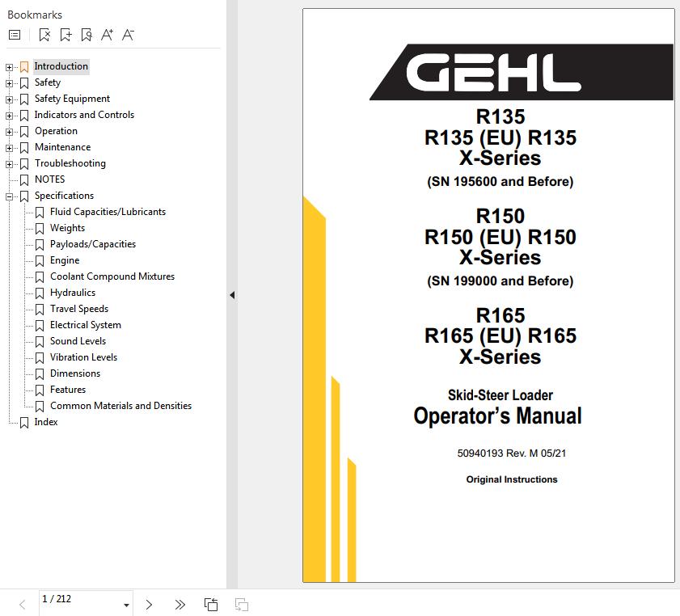Click the bookmark icon beside NOTES
Viewport: 680px width, 616px height.
pos(24,180)
